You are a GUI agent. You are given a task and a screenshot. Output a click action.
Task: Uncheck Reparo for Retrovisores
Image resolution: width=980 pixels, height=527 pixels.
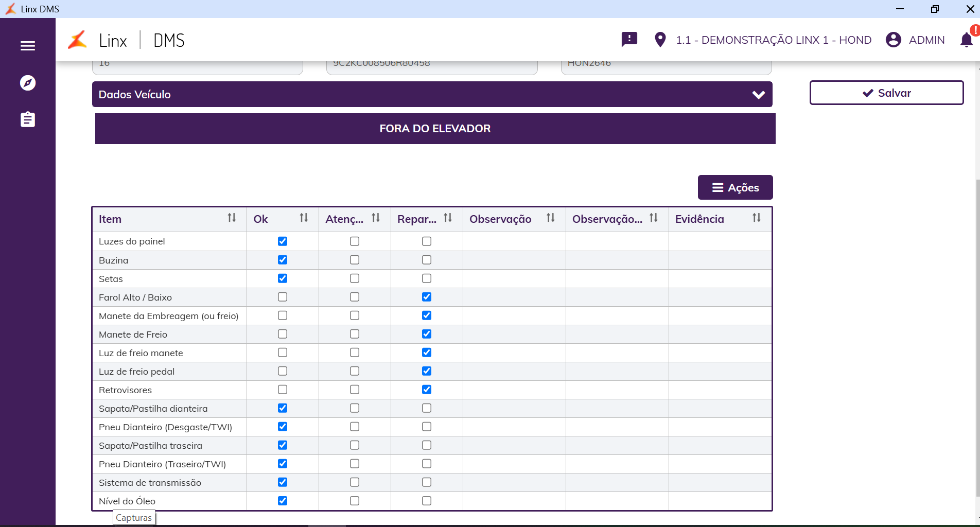click(x=427, y=390)
